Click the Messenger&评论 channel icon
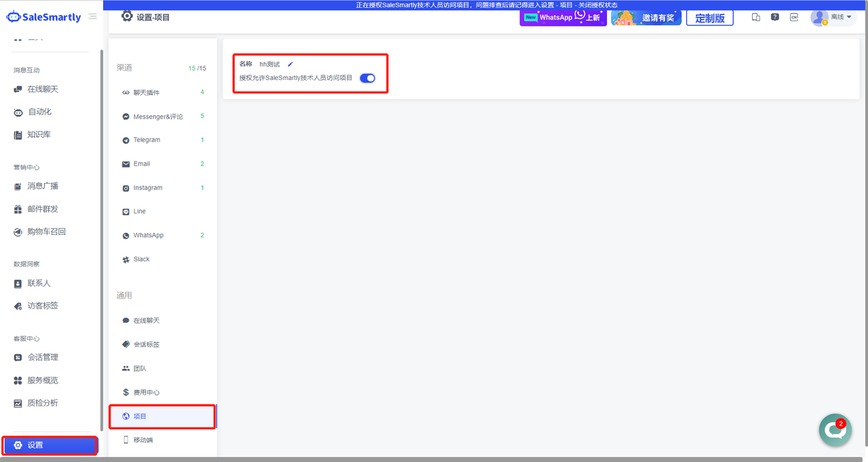Image resolution: width=868 pixels, height=462 pixels. click(x=125, y=116)
